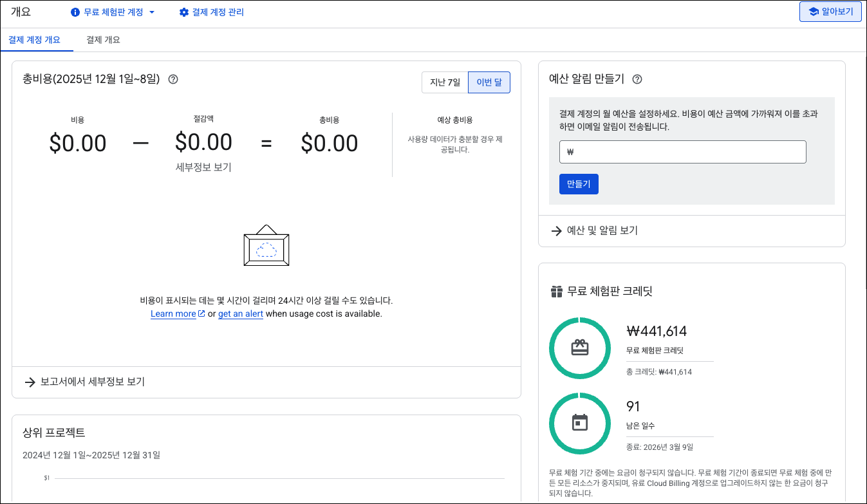
Task: Click the info icon next to 무료 체험판 계정
Action: (75, 12)
